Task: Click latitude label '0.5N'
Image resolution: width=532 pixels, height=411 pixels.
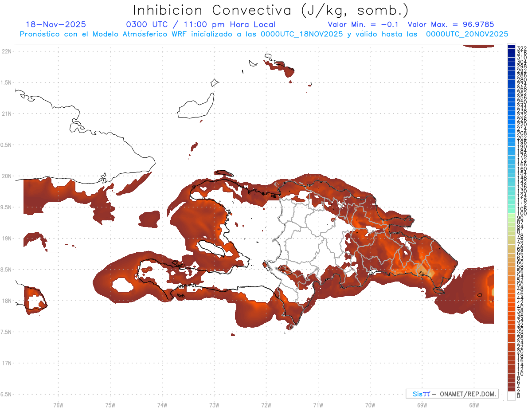Action: 6,145
